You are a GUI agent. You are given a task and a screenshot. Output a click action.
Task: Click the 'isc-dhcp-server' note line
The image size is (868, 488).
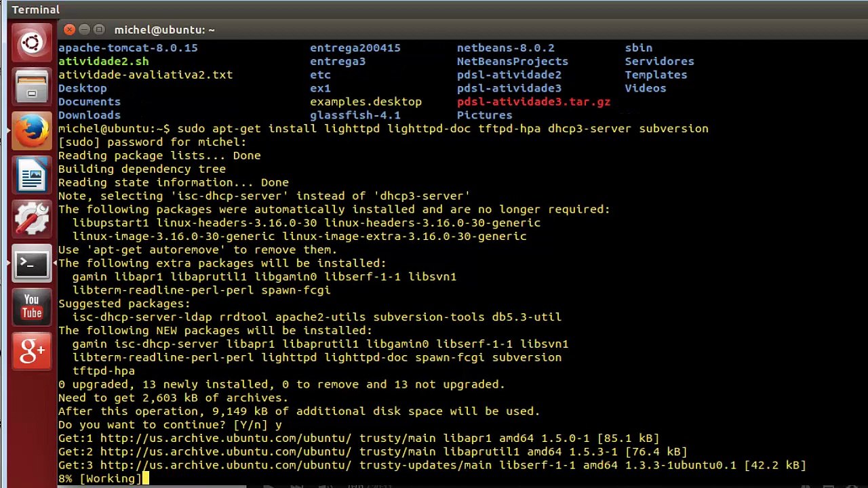click(264, 196)
